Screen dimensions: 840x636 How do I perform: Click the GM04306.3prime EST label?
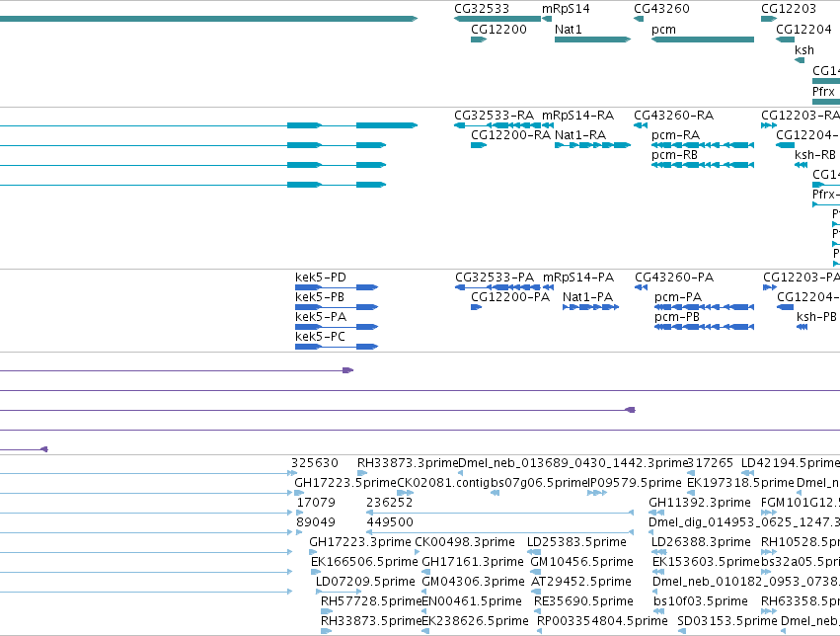coord(473,582)
